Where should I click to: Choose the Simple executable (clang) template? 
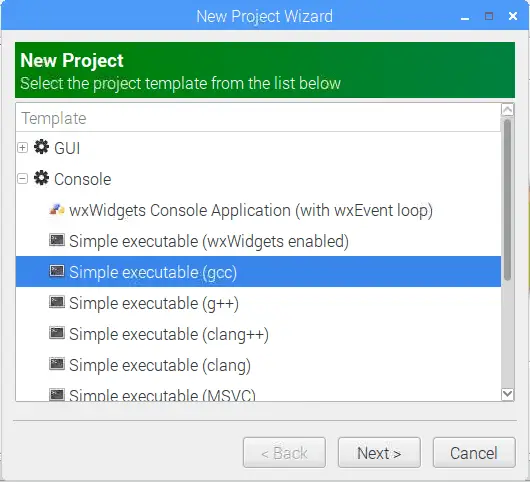[160, 365]
